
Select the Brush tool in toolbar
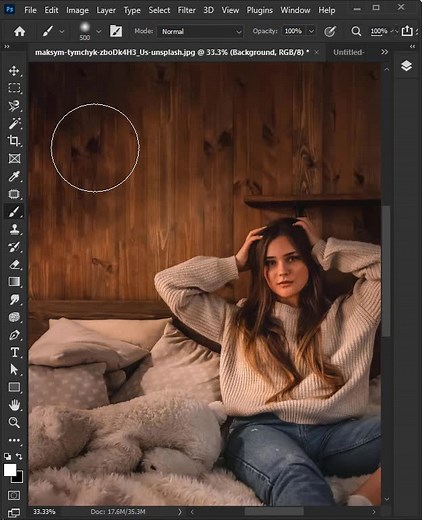[x=14, y=211]
